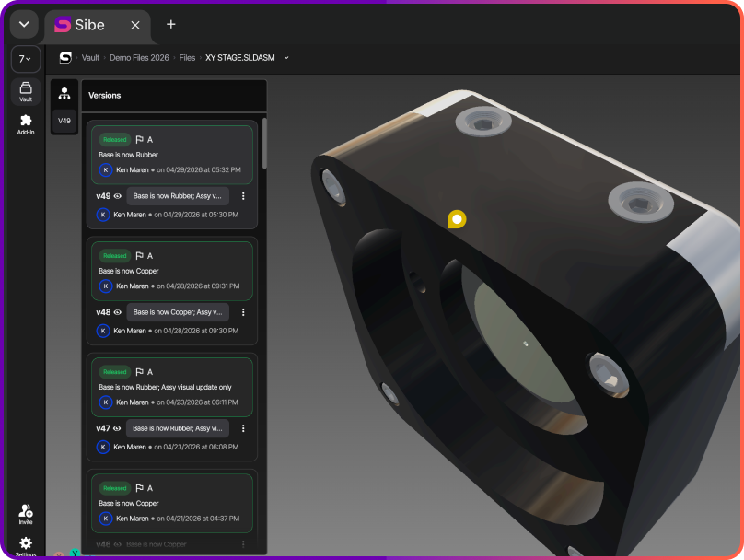744x560 pixels.
Task: Click Ken Maren avatar at 04/29/2026 05:32 PM
Action: [x=106, y=169]
